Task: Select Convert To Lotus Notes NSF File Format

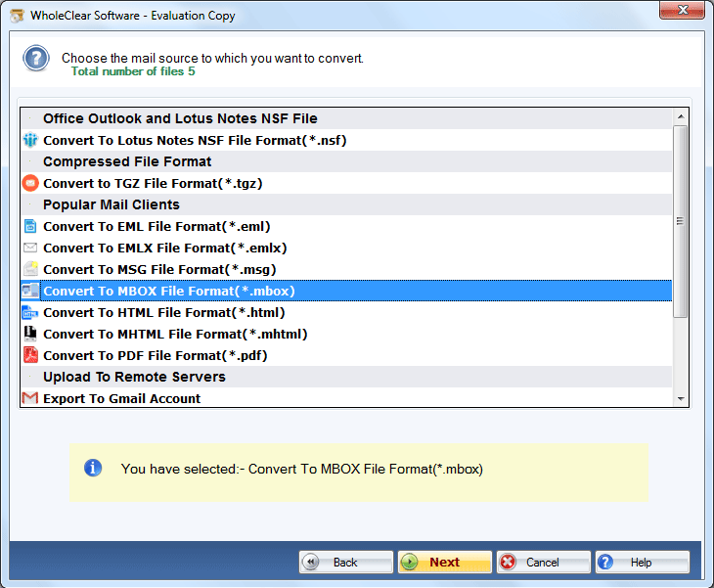Action: 346,140
